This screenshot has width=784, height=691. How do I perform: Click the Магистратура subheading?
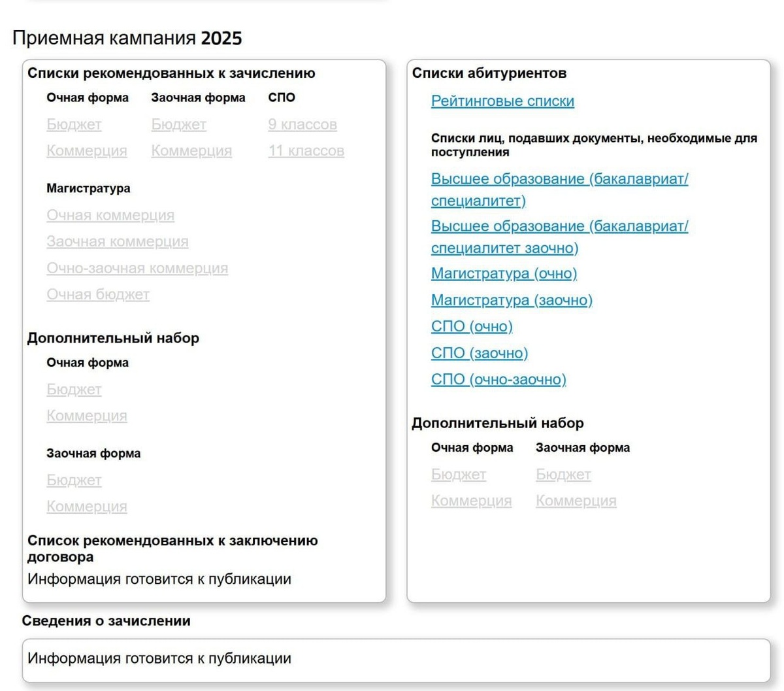pos(88,188)
